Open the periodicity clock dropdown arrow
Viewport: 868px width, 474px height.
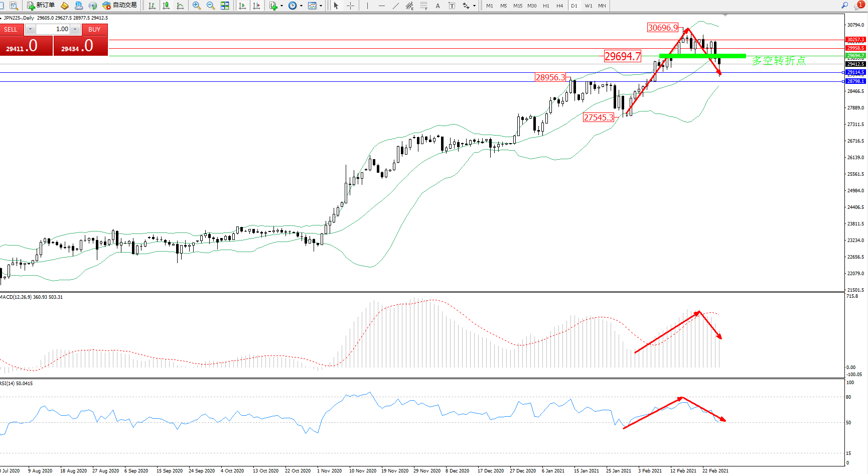click(301, 6)
